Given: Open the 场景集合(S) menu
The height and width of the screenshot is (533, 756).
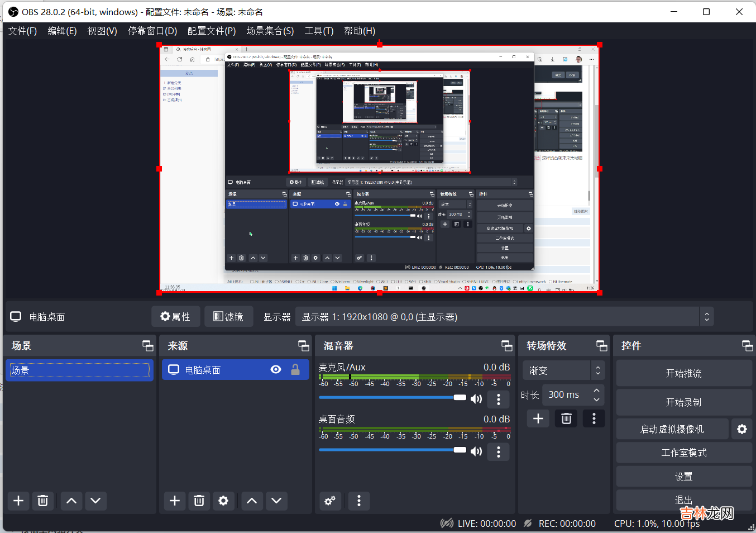Looking at the screenshot, I should 270,31.
